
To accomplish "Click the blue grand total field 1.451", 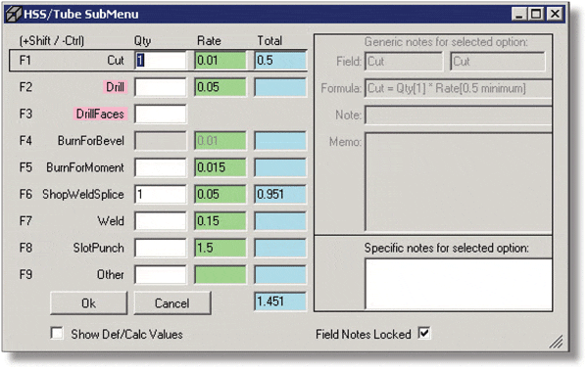I will point(280,301).
